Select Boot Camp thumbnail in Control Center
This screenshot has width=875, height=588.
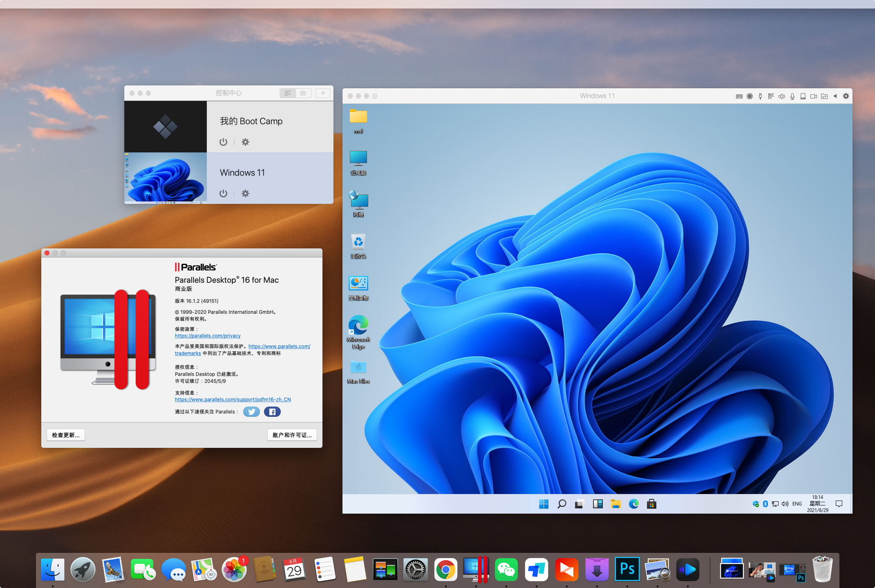point(166,127)
